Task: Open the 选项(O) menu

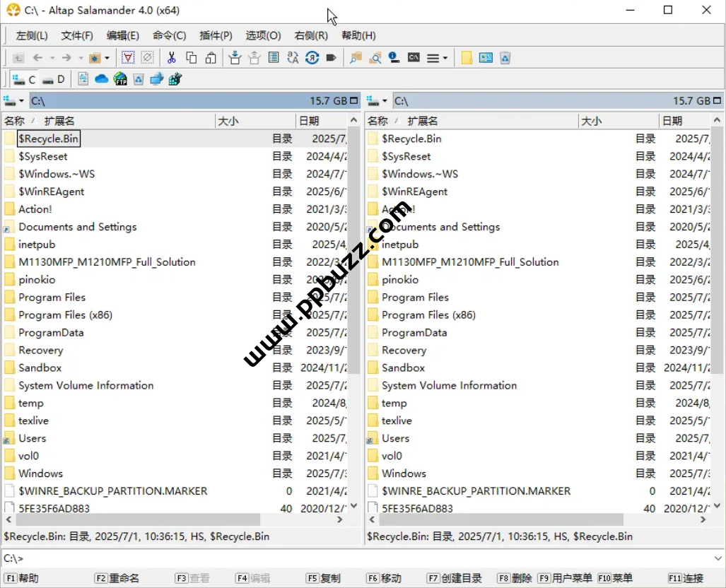Action: coord(263,35)
